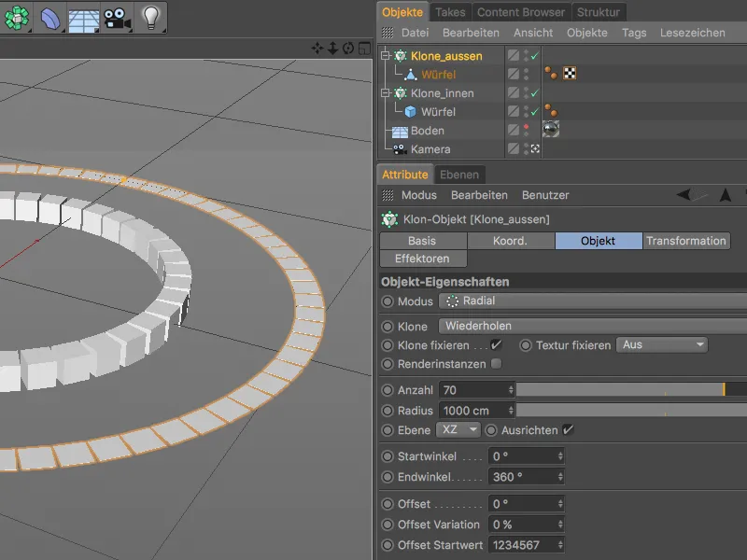Viewport: 747px width, 560px height.
Task: Open the floor/environment objects icon
Action: pyautogui.click(x=83, y=19)
